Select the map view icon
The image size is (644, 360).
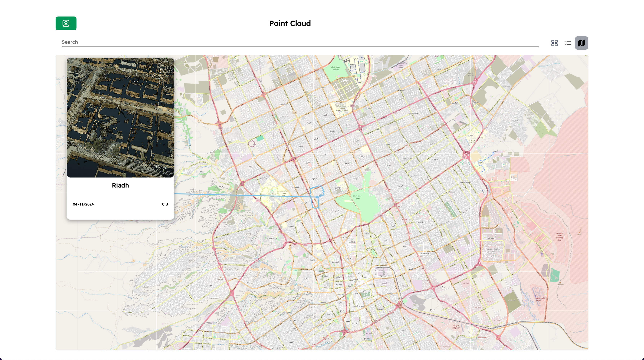(x=581, y=43)
